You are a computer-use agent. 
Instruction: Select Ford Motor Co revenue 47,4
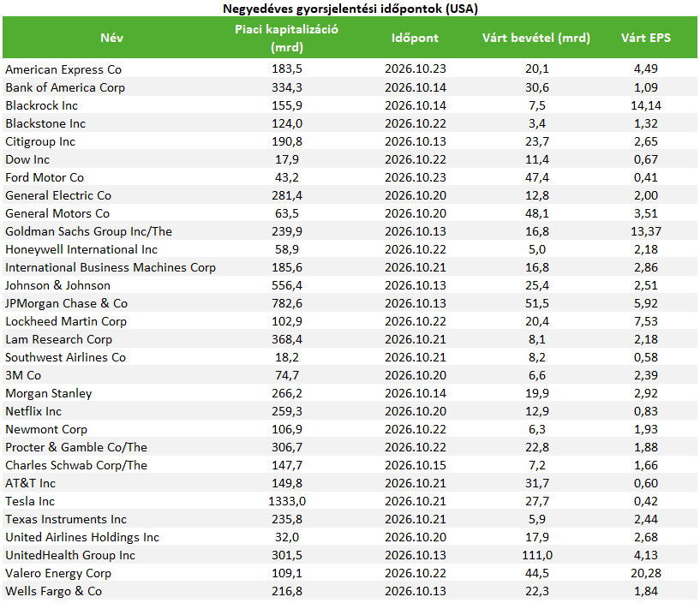pyautogui.click(x=537, y=177)
